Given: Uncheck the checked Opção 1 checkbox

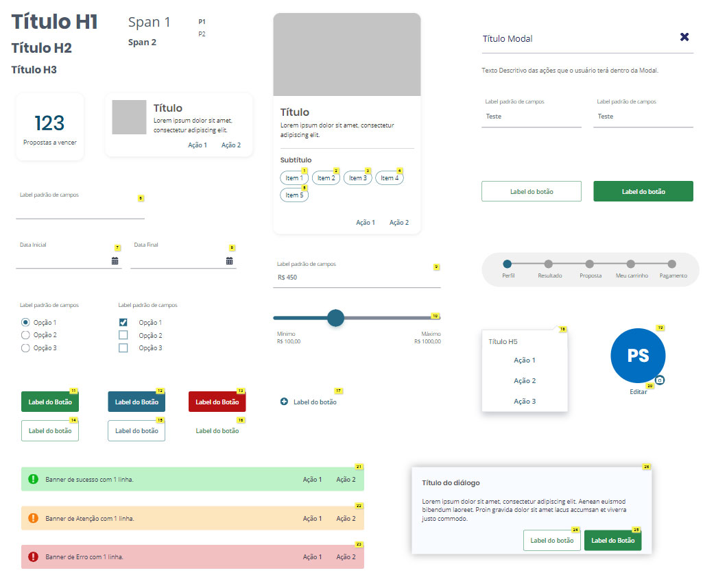Looking at the screenshot, I should [123, 322].
